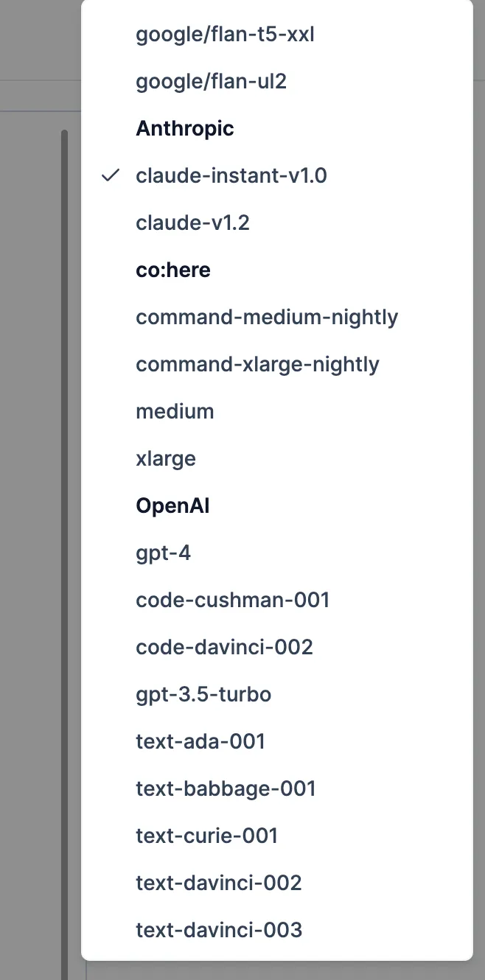The height and width of the screenshot is (980, 485).
Task: Pick text-ada-001 in the list
Action: point(200,741)
